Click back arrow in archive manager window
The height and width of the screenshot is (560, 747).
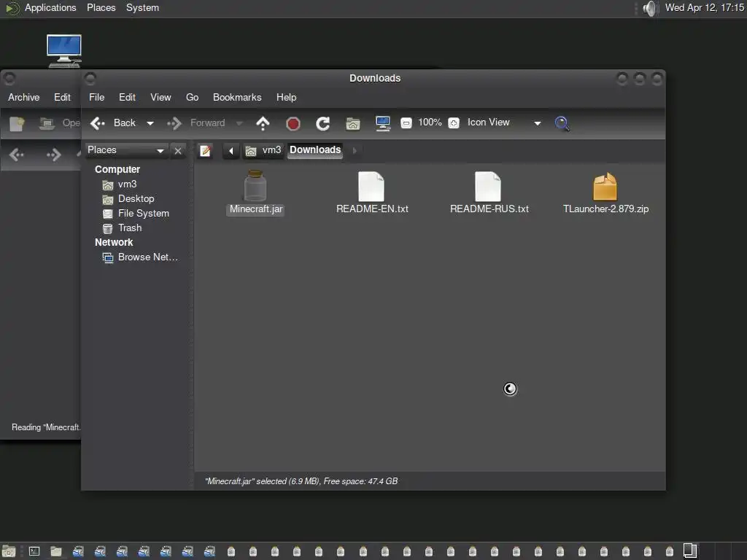(16, 155)
